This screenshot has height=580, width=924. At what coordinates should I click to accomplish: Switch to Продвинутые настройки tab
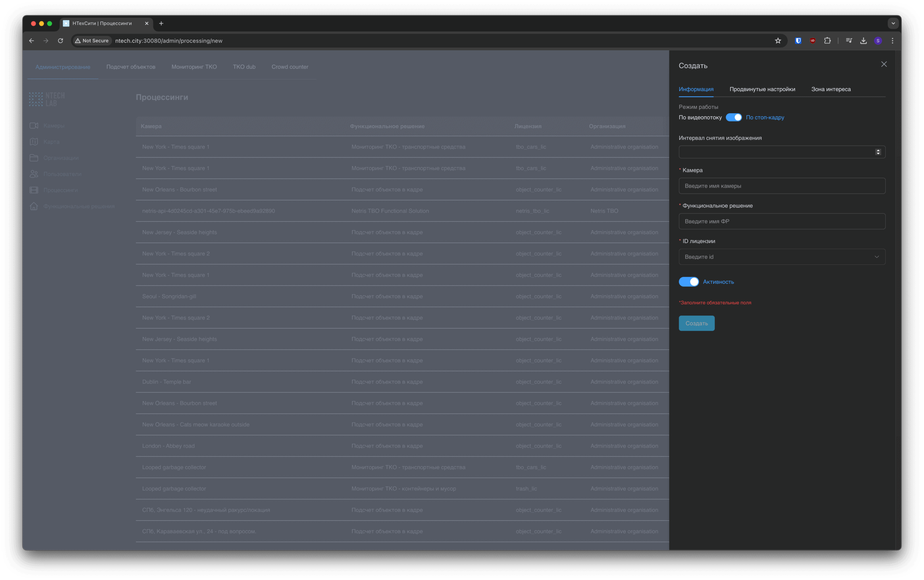[762, 89]
